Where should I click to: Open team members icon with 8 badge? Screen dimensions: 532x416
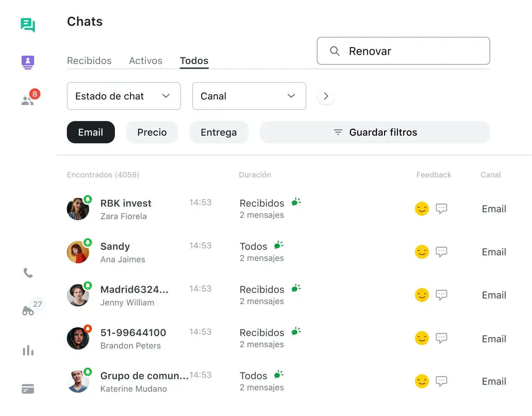[x=28, y=100]
